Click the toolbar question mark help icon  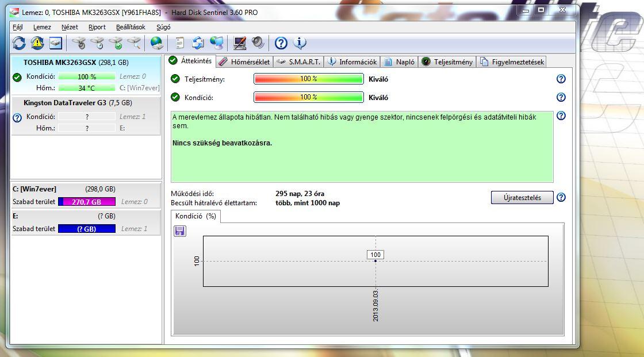281,43
